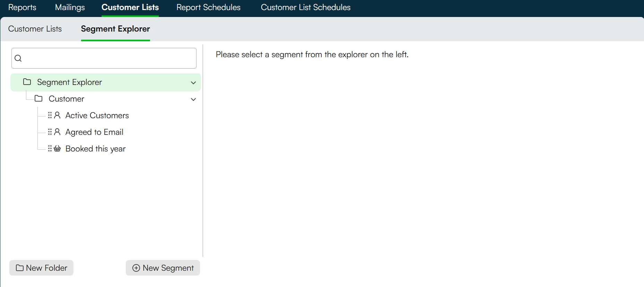
Task: Collapse the Segment Explorer root chevron
Action: (193, 82)
